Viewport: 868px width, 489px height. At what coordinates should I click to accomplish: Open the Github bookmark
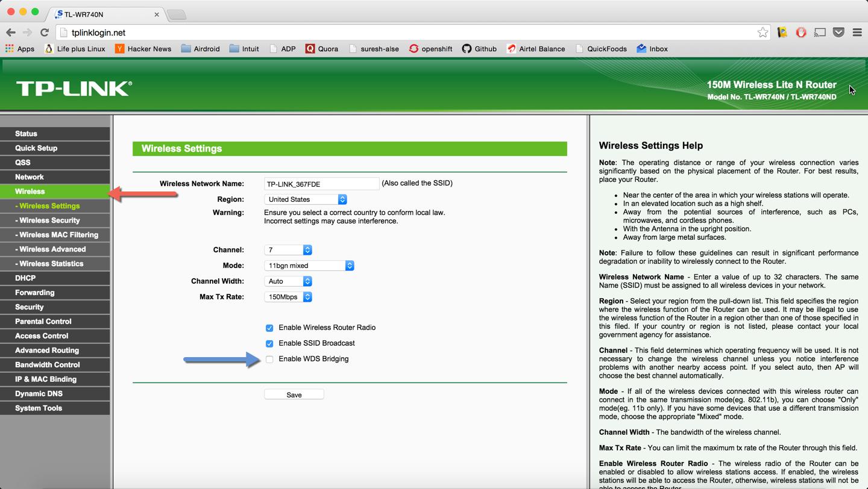click(x=480, y=49)
